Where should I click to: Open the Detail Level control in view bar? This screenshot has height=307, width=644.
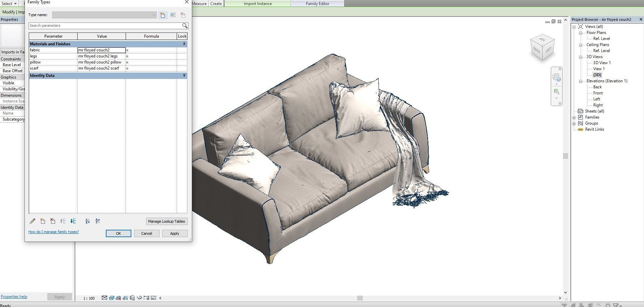coord(104,298)
